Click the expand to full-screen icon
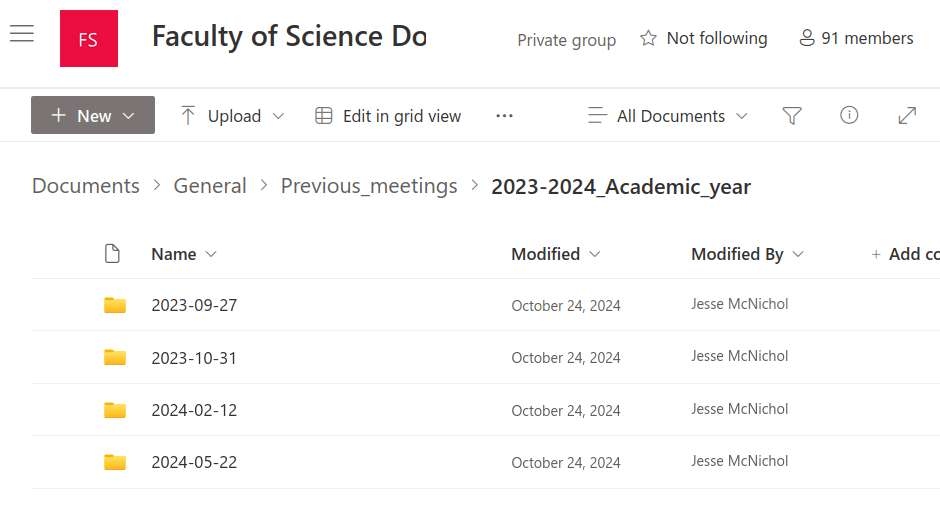The image size is (940, 532). [907, 116]
